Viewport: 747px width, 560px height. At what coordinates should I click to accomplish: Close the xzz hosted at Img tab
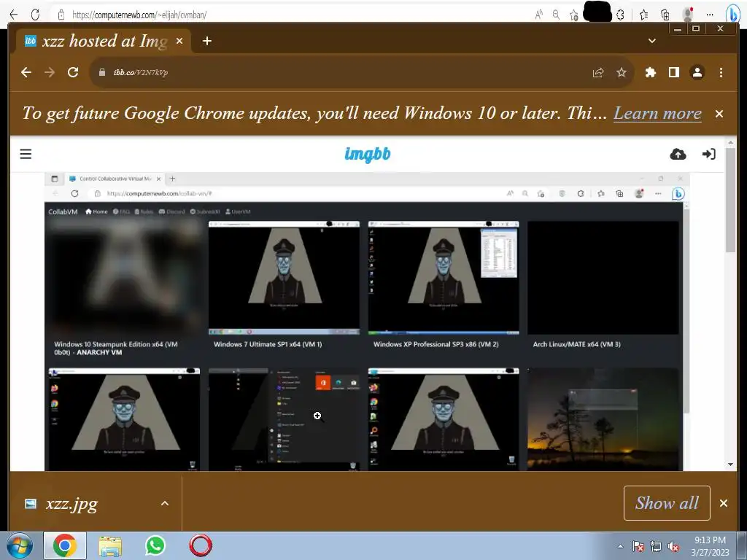179,41
